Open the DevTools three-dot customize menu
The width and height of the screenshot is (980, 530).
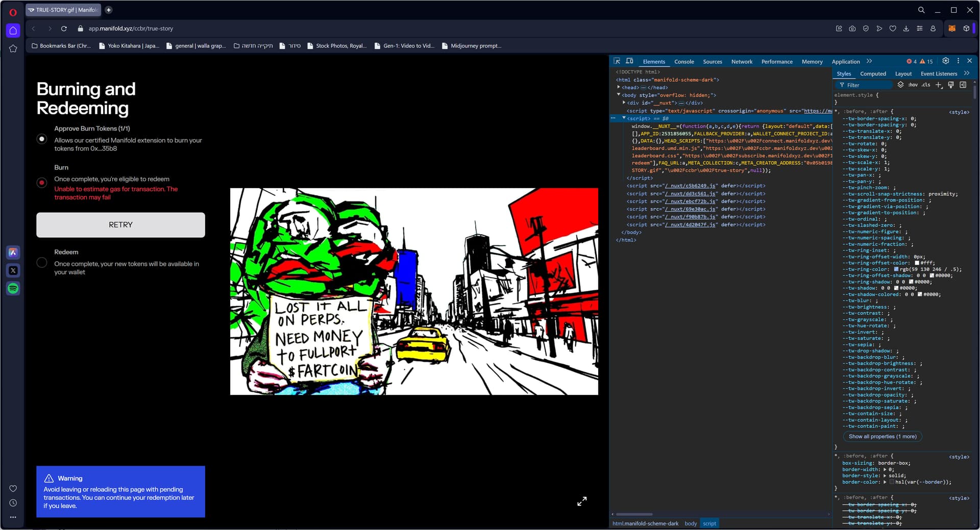click(958, 61)
